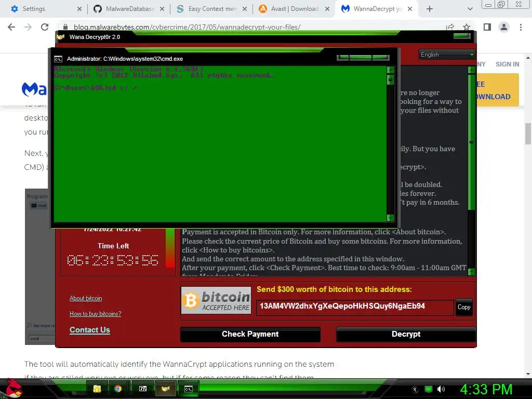The image size is (532, 399).
Task: Share this page icon
Action: [x=450, y=27]
